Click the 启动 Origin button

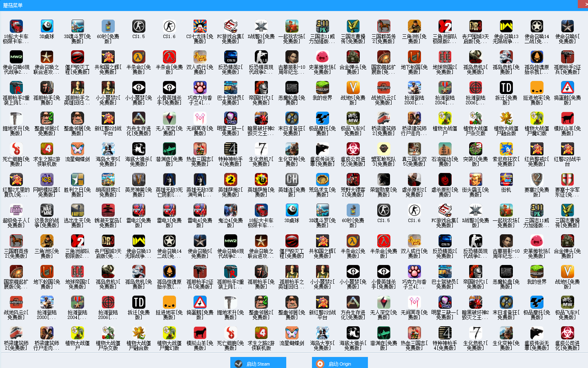(x=340, y=363)
